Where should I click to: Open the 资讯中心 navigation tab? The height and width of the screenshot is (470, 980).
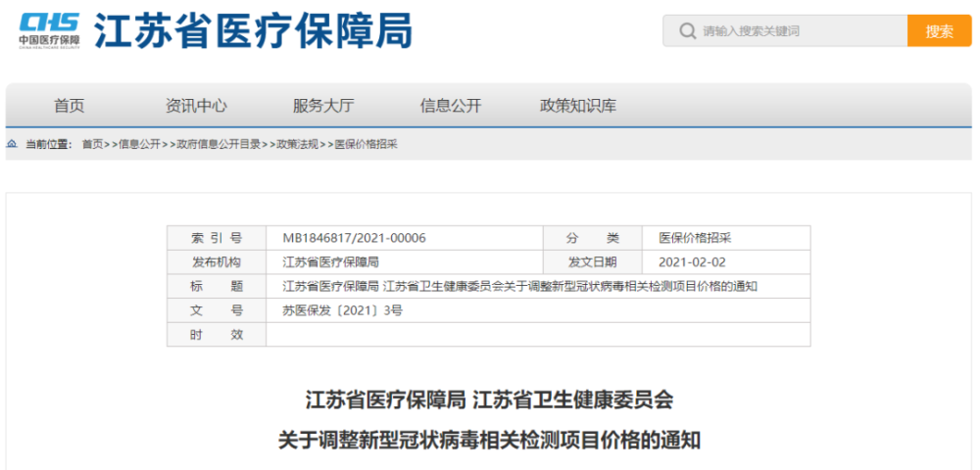click(x=196, y=106)
